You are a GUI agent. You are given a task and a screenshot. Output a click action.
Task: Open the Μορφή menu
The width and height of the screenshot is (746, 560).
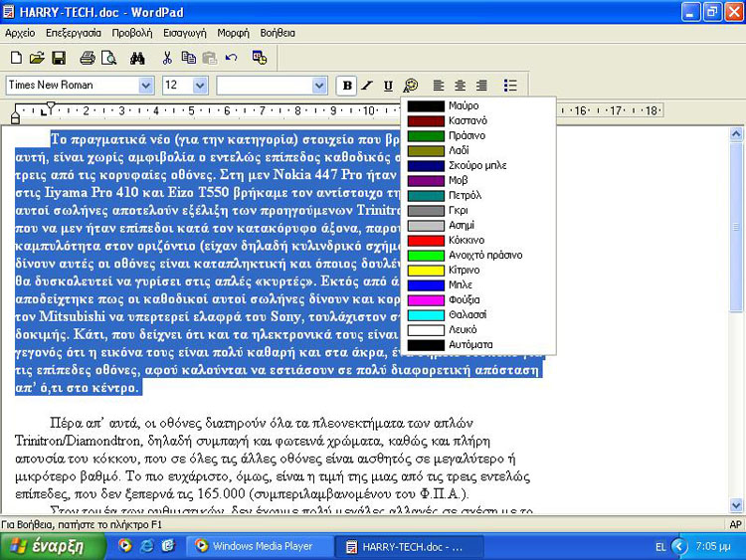[x=233, y=33]
